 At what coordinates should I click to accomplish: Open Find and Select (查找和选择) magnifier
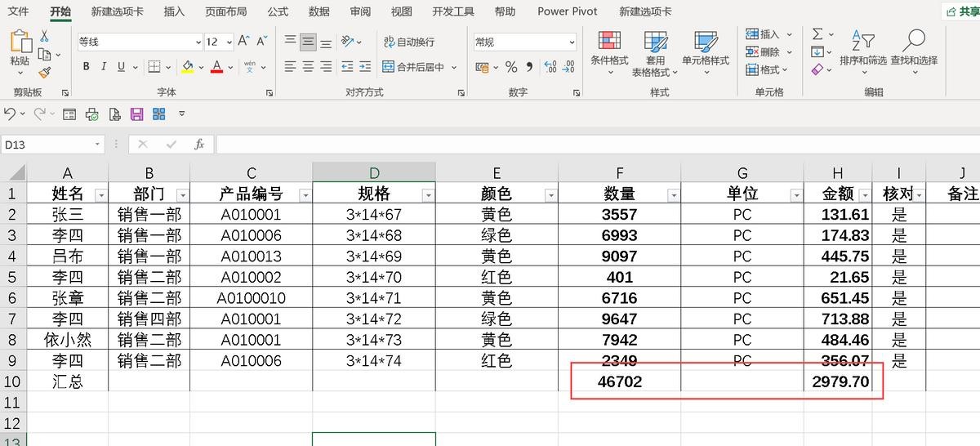click(x=914, y=52)
